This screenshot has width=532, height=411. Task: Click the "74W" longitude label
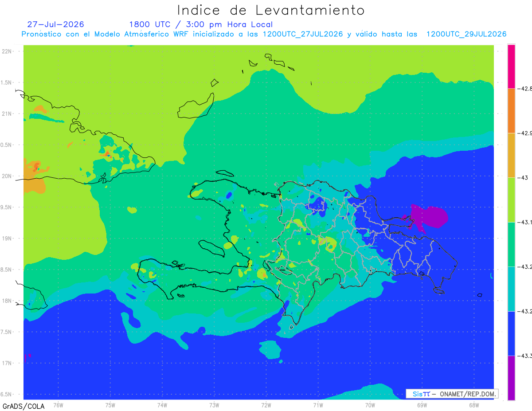[x=162, y=405]
